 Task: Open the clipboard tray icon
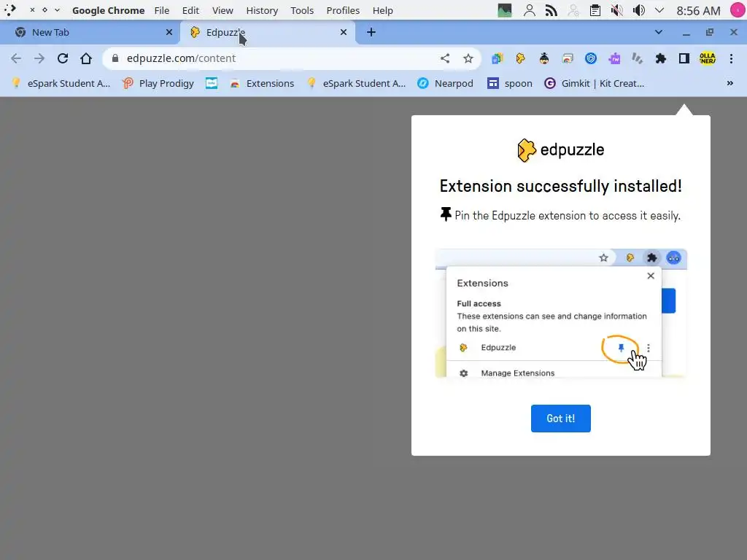[x=595, y=10]
